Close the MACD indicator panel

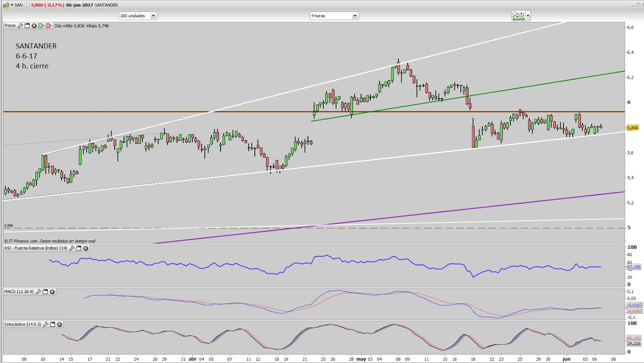[x=52, y=292]
